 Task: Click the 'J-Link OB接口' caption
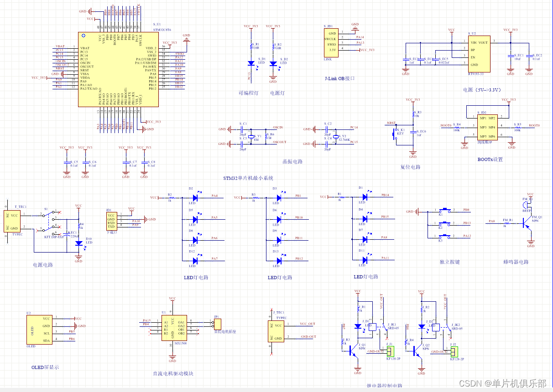tap(339, 78)
